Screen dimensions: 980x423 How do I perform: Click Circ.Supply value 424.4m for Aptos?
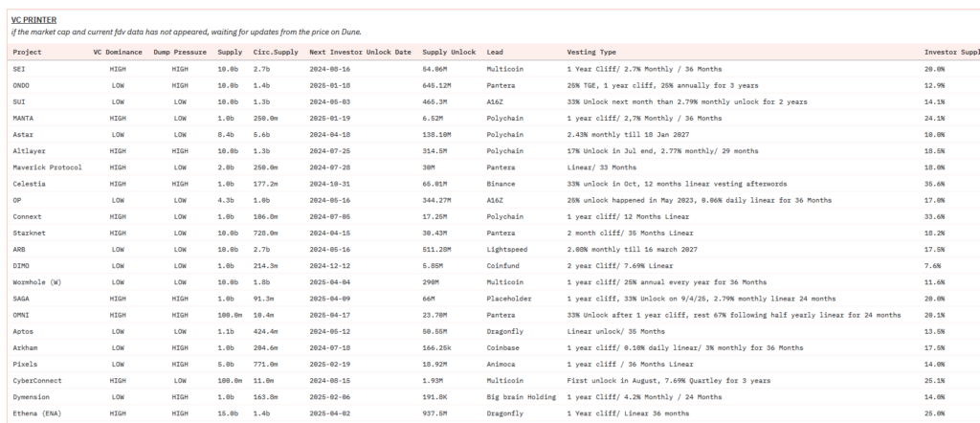(266, 331)
